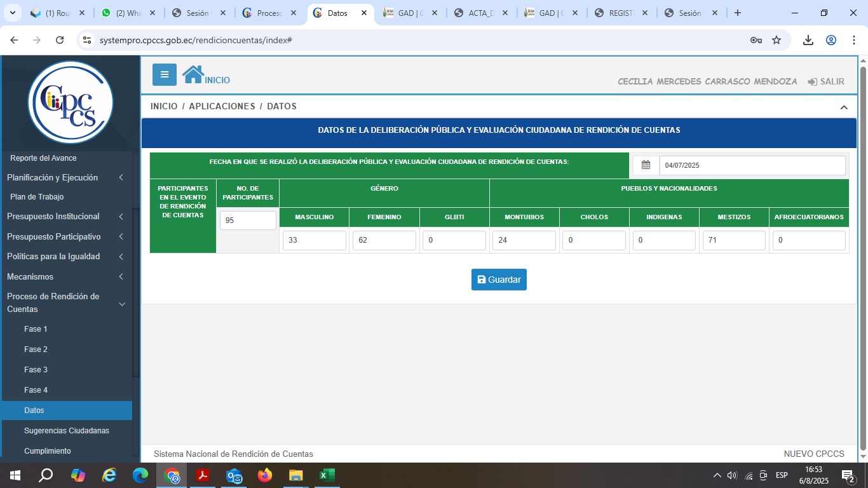Bookmark this page with the star icon
The height and width of the screenshot is (488, 868).
point(776,40)
